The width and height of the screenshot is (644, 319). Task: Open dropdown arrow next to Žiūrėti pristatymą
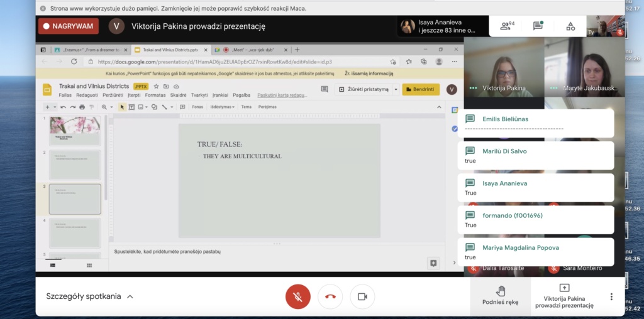click(396, 89)
